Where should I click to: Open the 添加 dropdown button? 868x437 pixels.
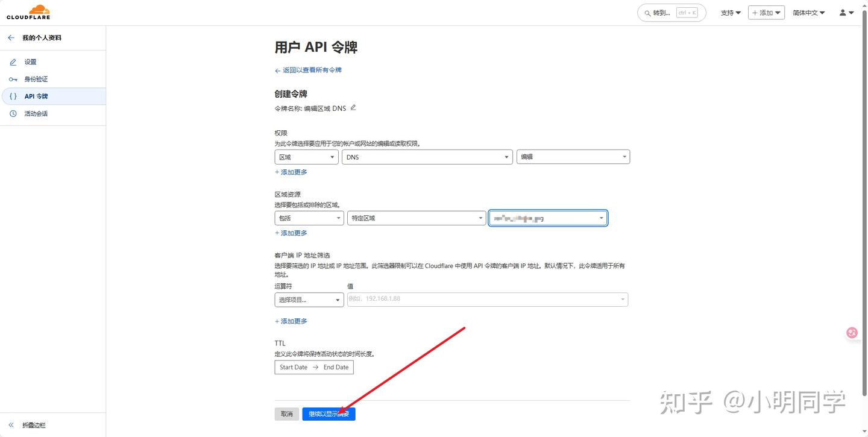click(x=766, y=13)
